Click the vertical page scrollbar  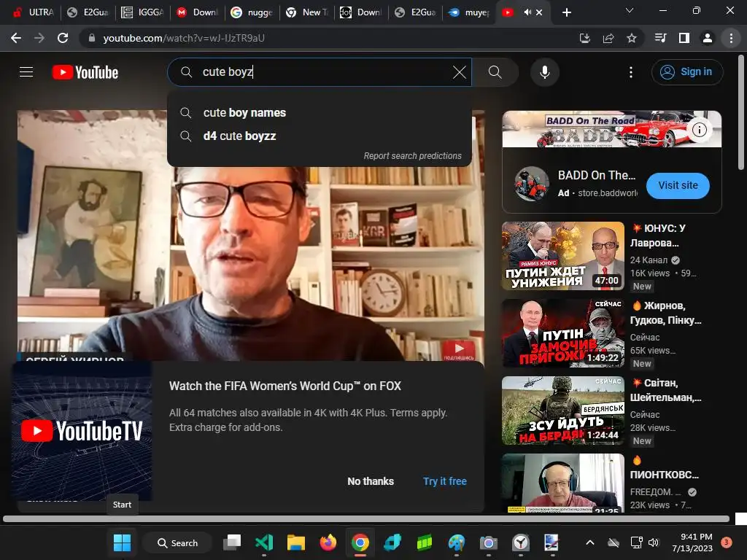click(x=741, y=112)
